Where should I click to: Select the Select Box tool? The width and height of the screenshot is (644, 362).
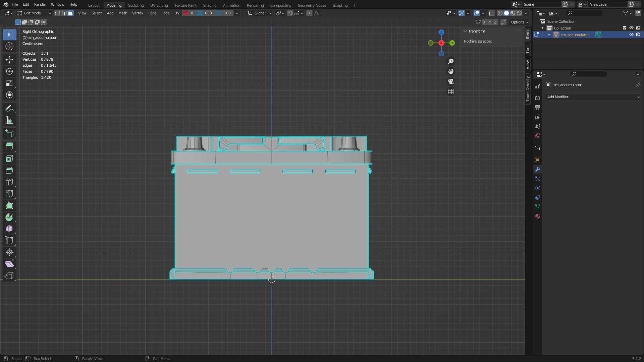[9, 35]
